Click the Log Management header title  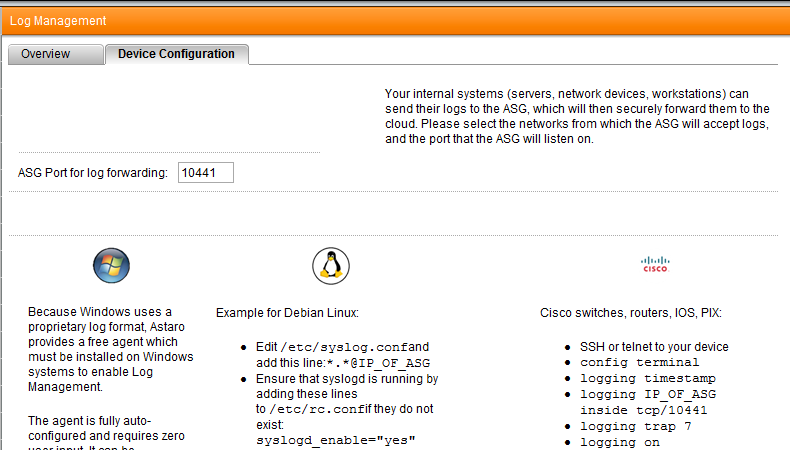(58, 20)
